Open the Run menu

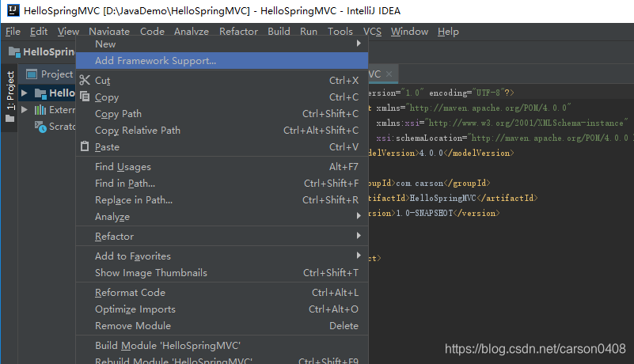pyautogui.click(x=309, y=31)
